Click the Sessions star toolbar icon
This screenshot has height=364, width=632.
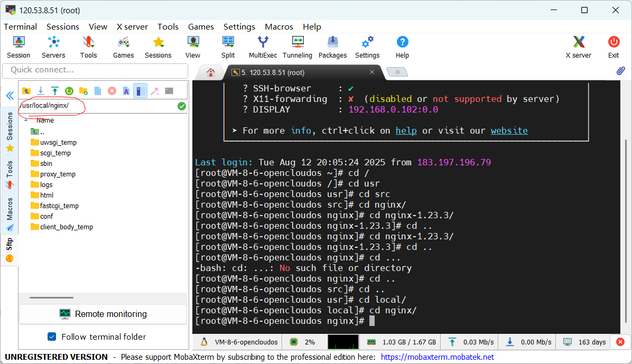click(x=158, y=47)
